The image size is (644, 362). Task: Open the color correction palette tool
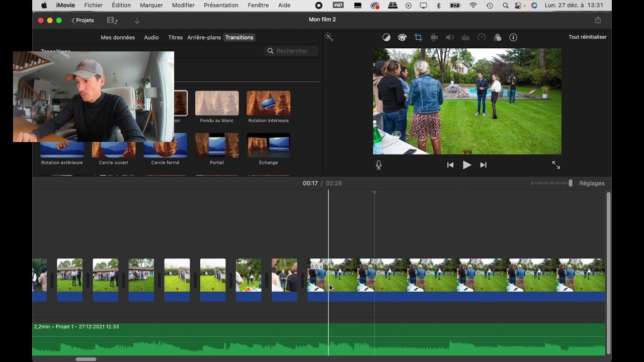click(402, 37)
